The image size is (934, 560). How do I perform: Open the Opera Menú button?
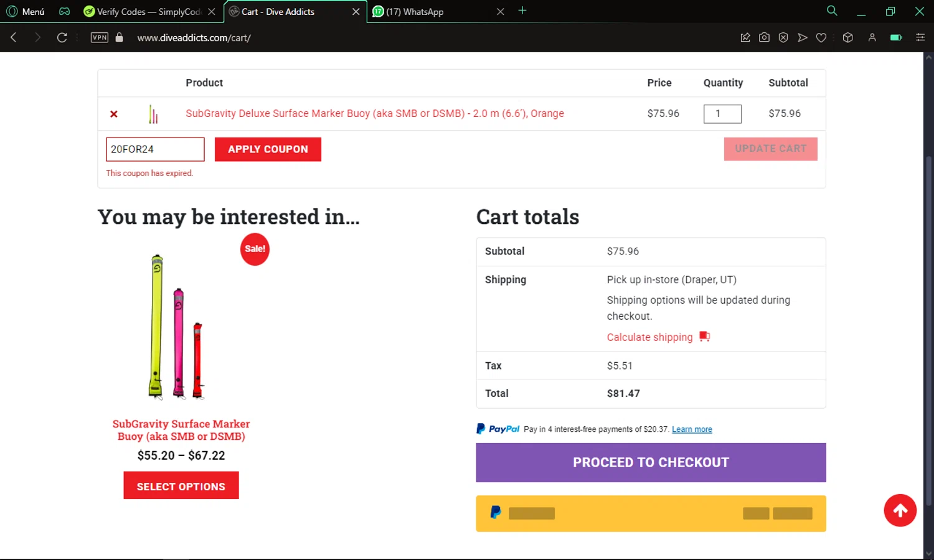point(26,11)
